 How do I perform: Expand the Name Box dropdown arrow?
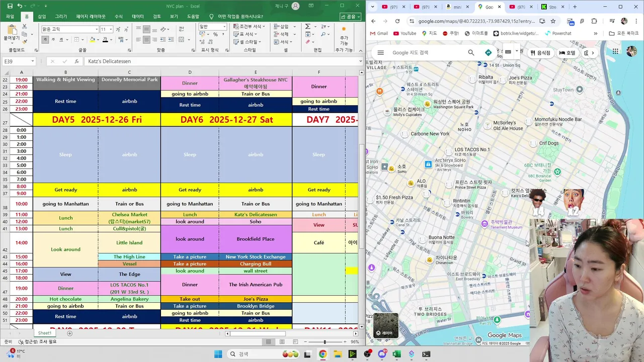pos(33,61)
